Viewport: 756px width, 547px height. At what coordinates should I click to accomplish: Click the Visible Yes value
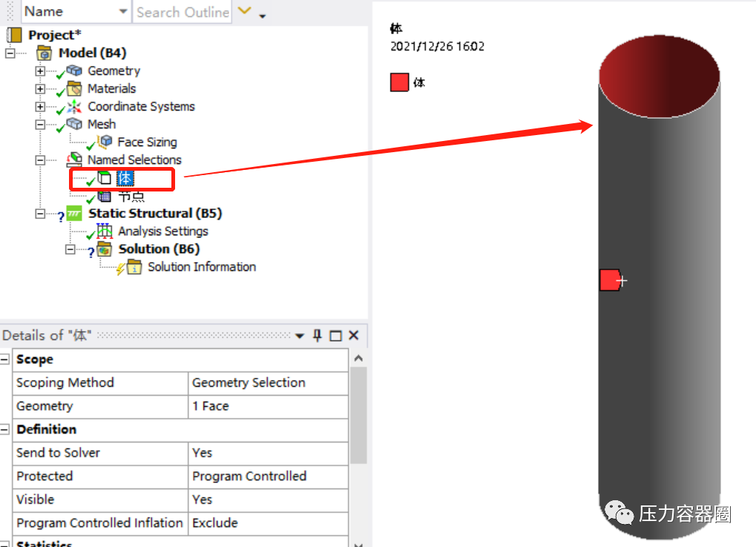268,499
